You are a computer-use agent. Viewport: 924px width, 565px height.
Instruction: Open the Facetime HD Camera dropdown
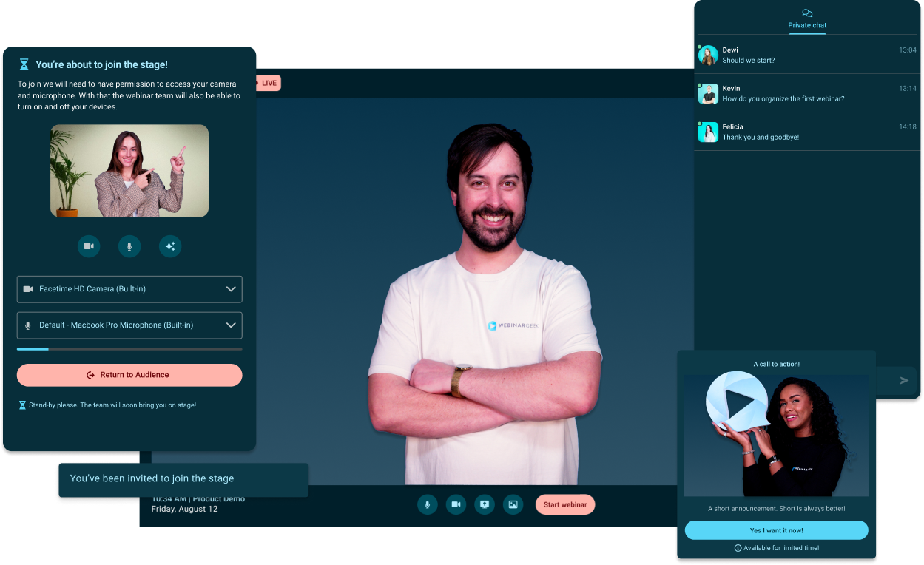point(129,289)
